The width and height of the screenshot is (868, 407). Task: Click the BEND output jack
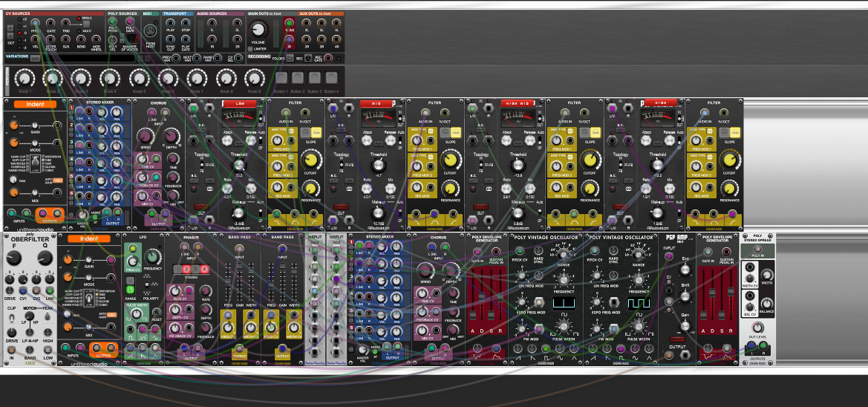(x=81, y=39)
